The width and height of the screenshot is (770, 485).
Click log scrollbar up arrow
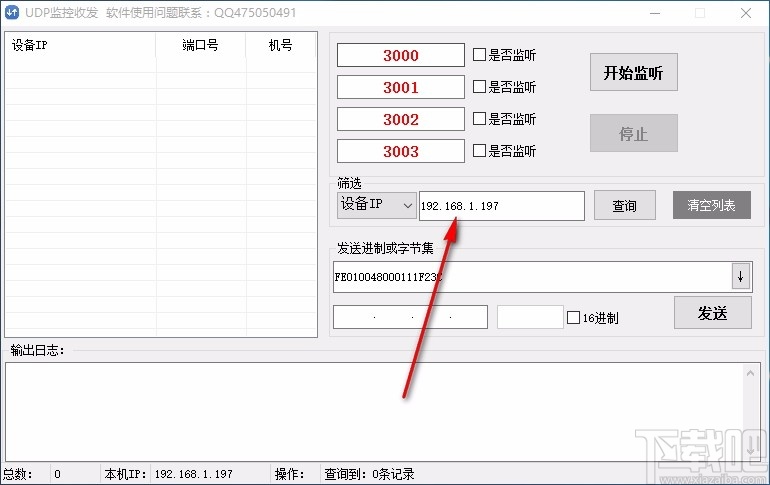click(x=750, y=374)
